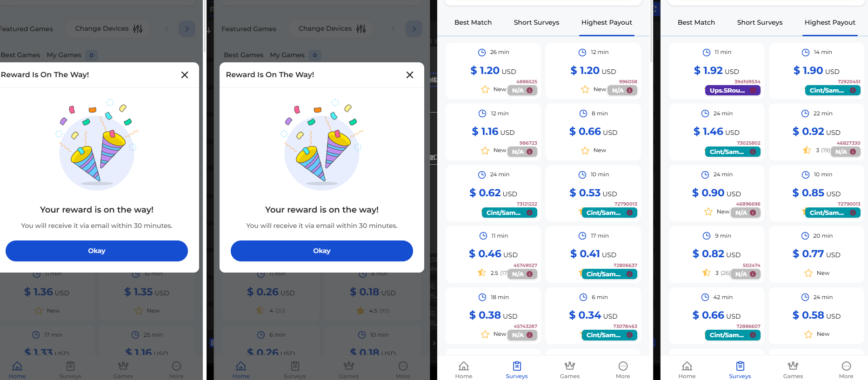The width and height of the screenshot is (868, 380).
Task: Click the clock icon on the 42 min survey
Action: 705,297
